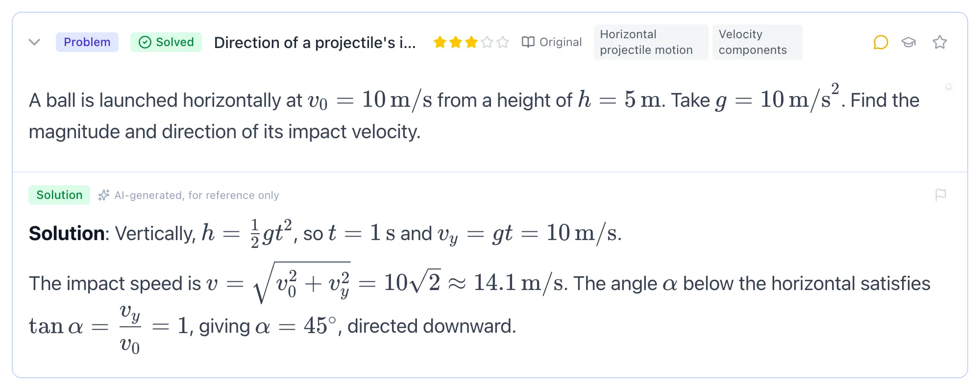Set difficulty to one star
The width and height of the screenshot is (980, 390).
coord(440,42)
